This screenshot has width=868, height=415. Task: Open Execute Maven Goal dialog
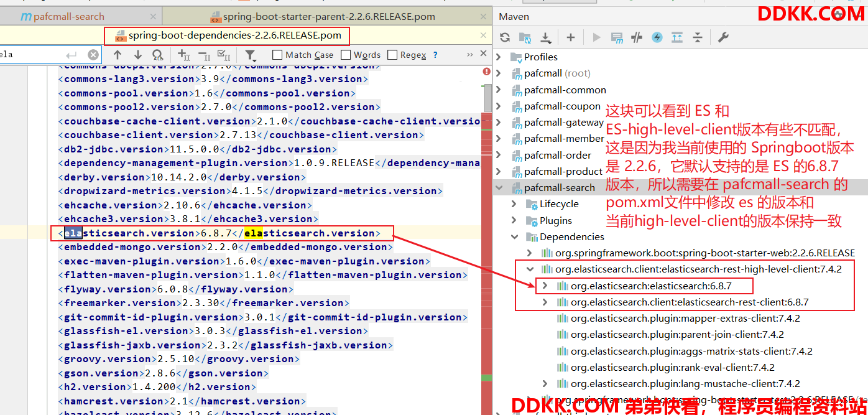617,37
